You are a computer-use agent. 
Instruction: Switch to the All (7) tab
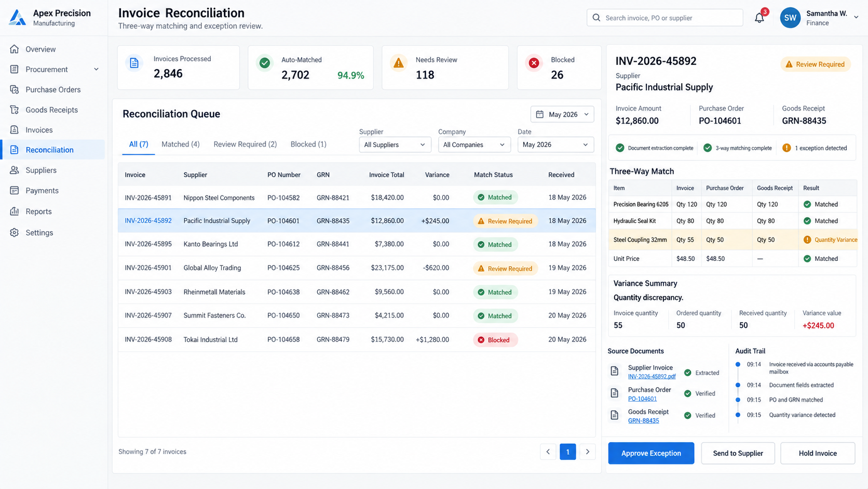pyautogui.click(x=139, y=144)
